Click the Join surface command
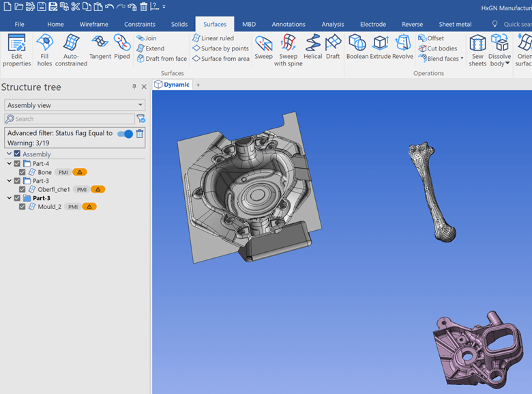 (147, 38)
